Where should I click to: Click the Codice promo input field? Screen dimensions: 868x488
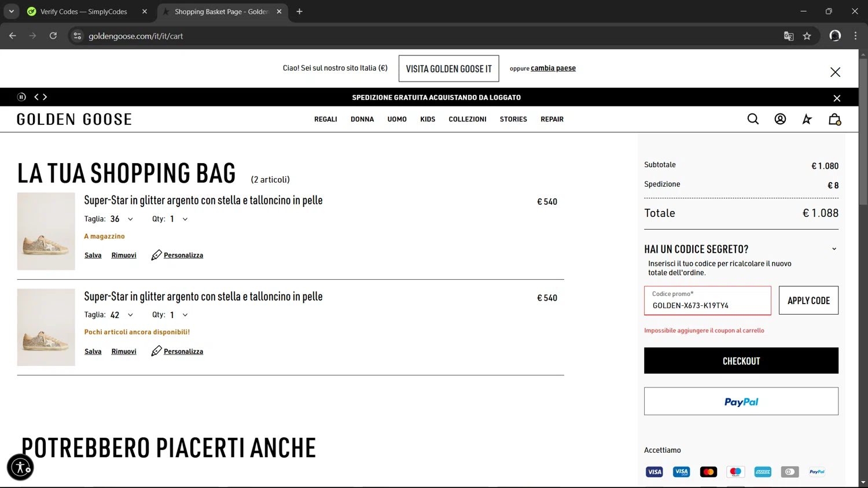tap(708, 301)
